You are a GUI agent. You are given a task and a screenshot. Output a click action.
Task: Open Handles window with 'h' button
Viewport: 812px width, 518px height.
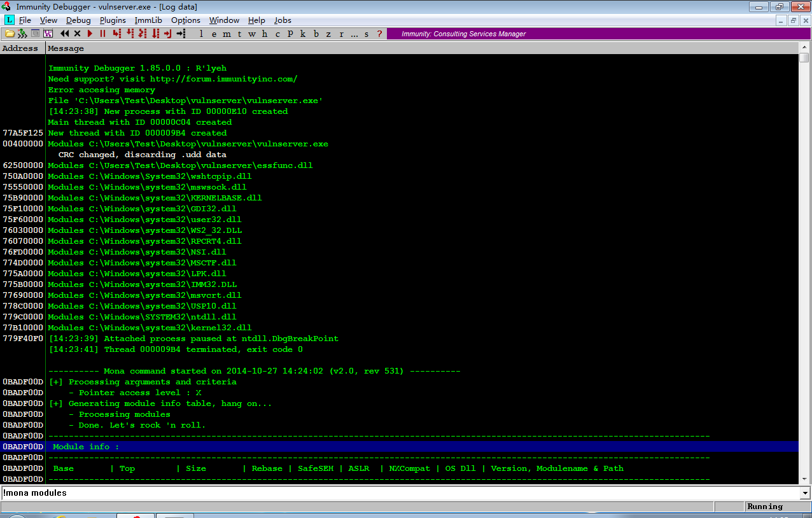[265, 34]
